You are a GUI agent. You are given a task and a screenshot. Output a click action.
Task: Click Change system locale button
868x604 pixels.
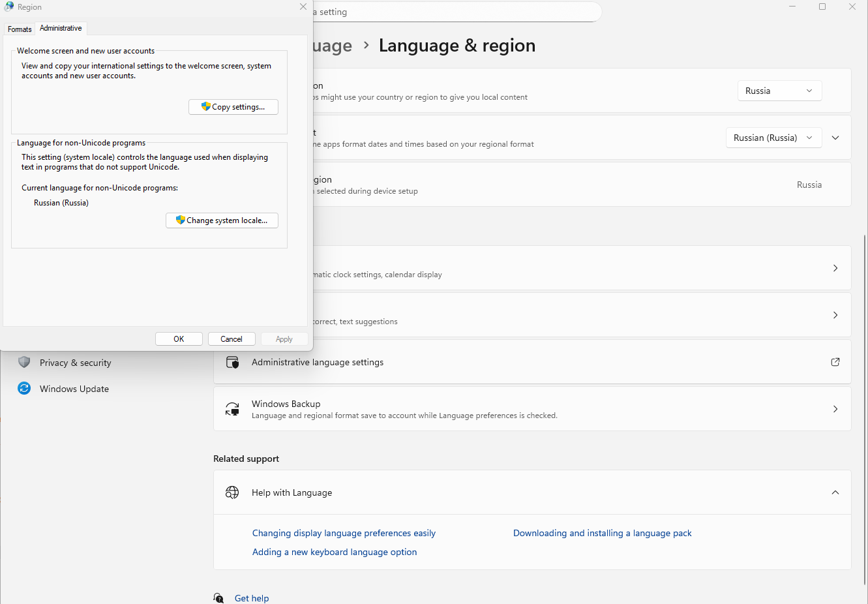[222, 220]
